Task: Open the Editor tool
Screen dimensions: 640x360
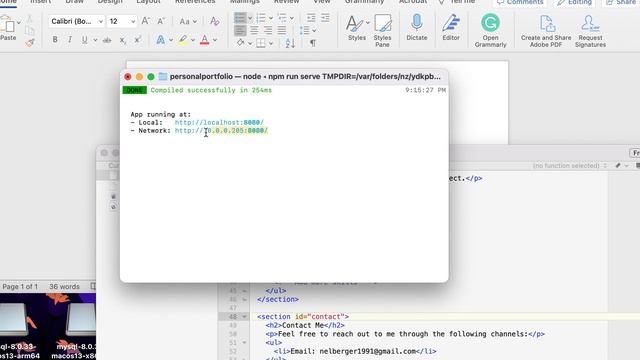Action: 451,27
